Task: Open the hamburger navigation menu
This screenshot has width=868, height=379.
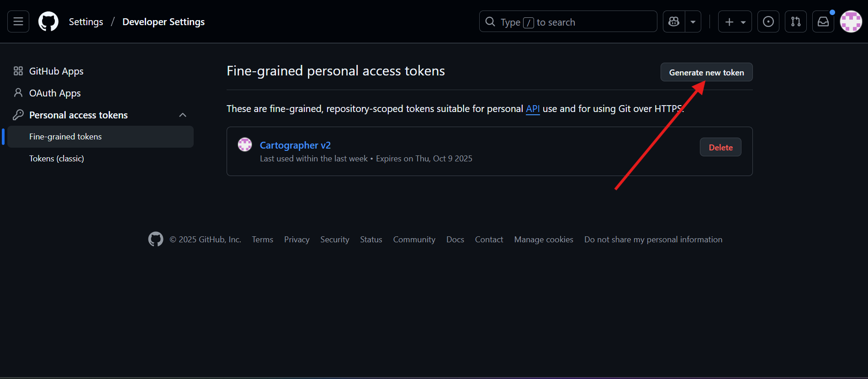Action: click(18, 21)
